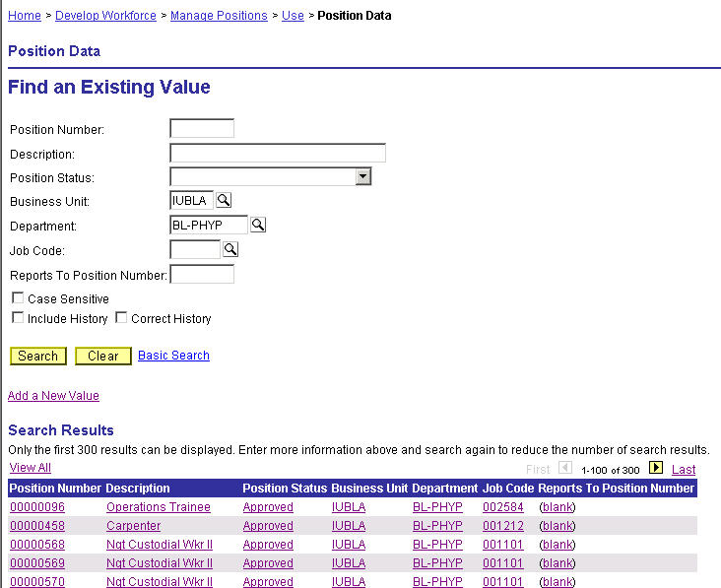The width and height of the screenshot is (721, 588).
Task: Click Job Code column header
Action: tap(508, 489)
